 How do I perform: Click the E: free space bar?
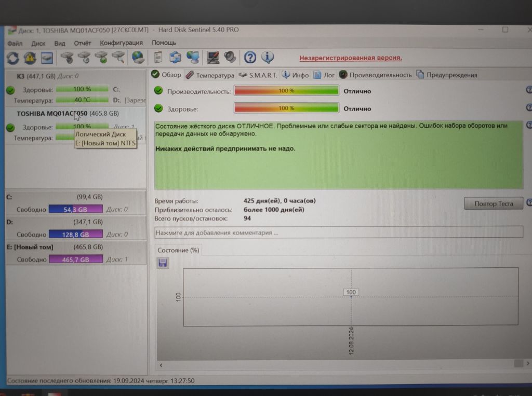tap(76, 260)
